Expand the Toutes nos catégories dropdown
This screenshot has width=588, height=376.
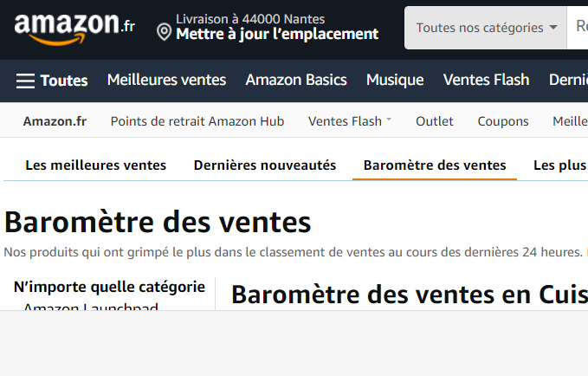click(x=486, y=28)
